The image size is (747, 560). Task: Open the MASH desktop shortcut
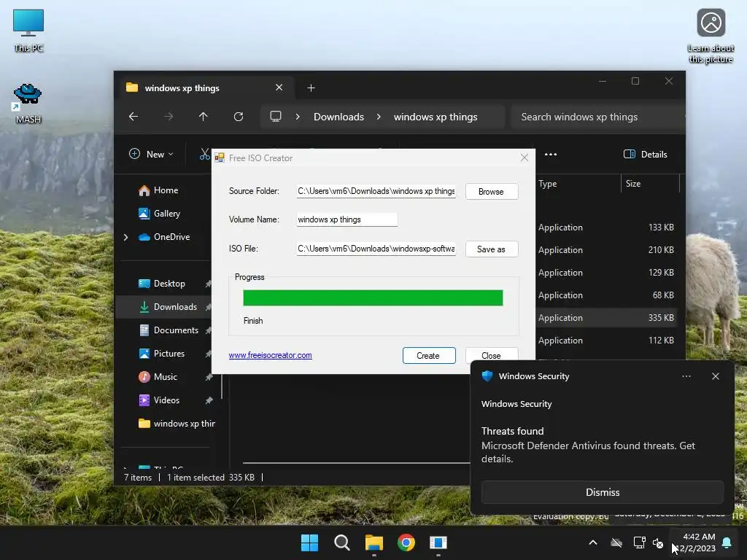click(28, 104)
